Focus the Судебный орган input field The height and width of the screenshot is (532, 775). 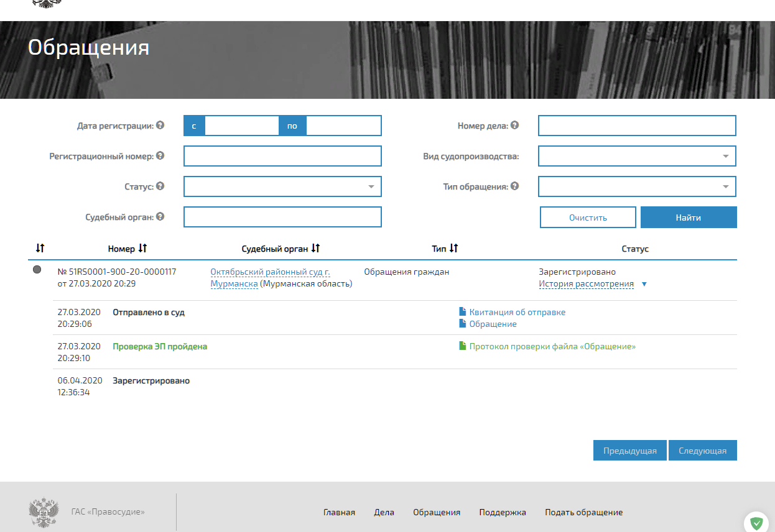282,217
